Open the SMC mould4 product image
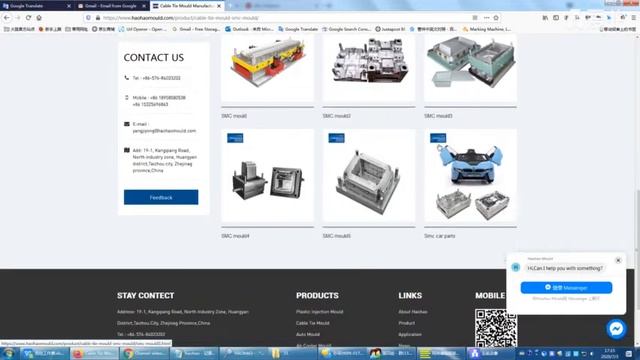This screenshot has height=360, width=640. pos(267,176)
